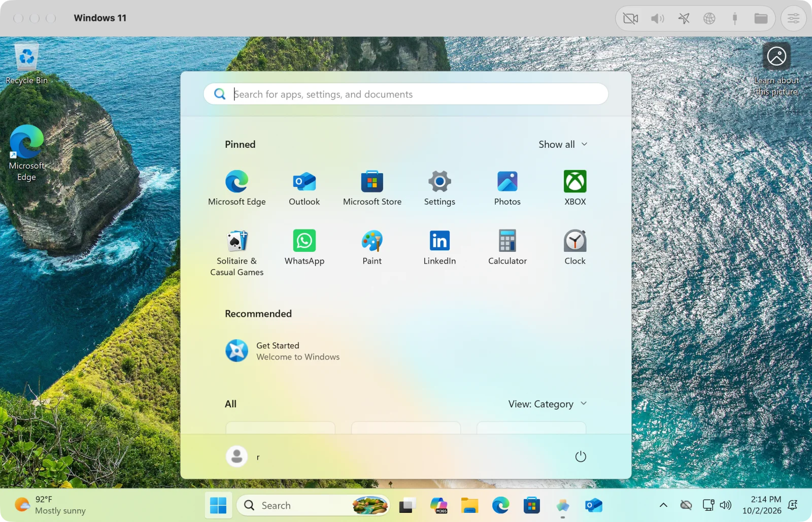
Task: Launch the Paint app
Action: pyautogui.click(x=372, y=247)
